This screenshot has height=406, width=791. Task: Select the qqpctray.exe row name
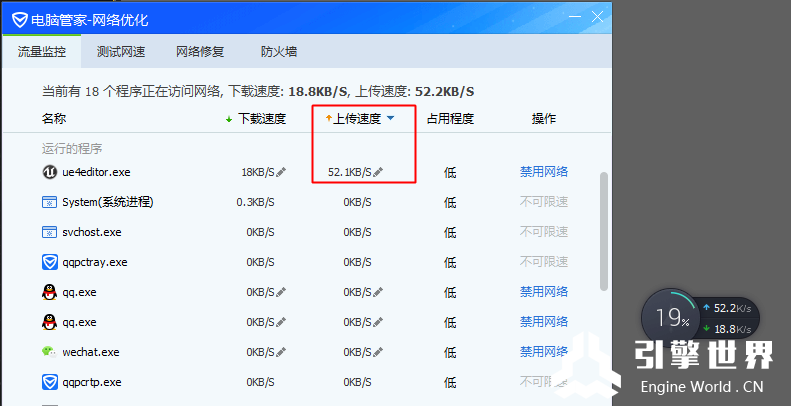pos(95,262)
